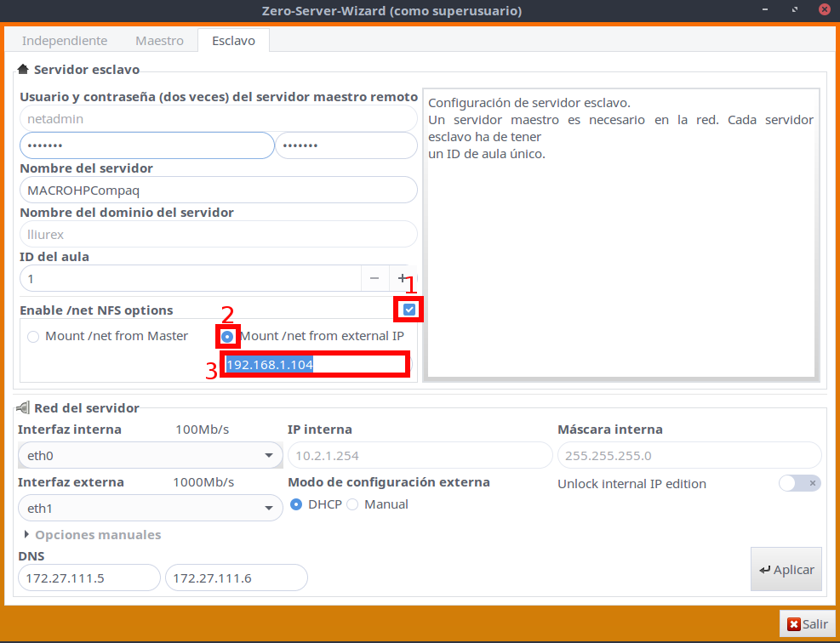Close the window using title bar button
Viewport: 840px width, 643px height.
click(x=824, y=10)
